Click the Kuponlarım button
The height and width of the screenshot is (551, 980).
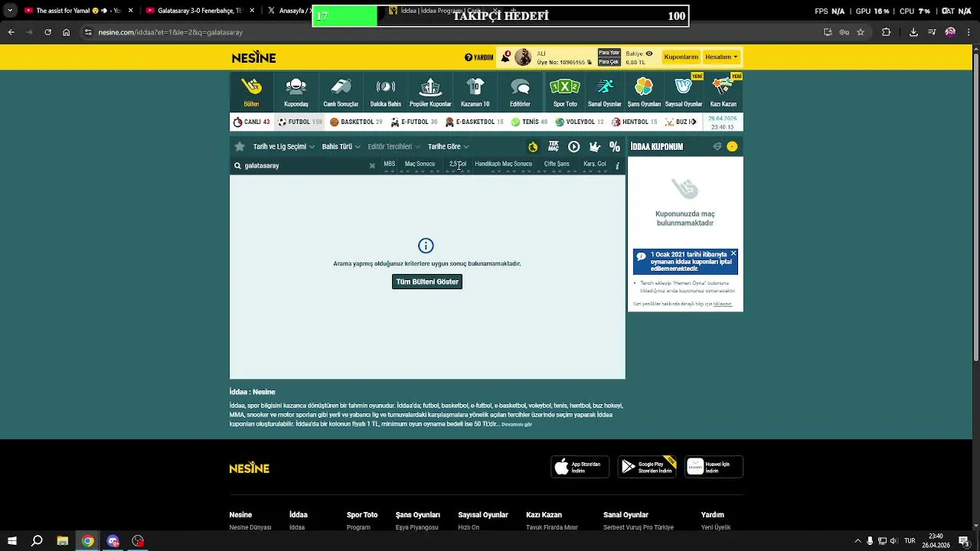[681, 57]
